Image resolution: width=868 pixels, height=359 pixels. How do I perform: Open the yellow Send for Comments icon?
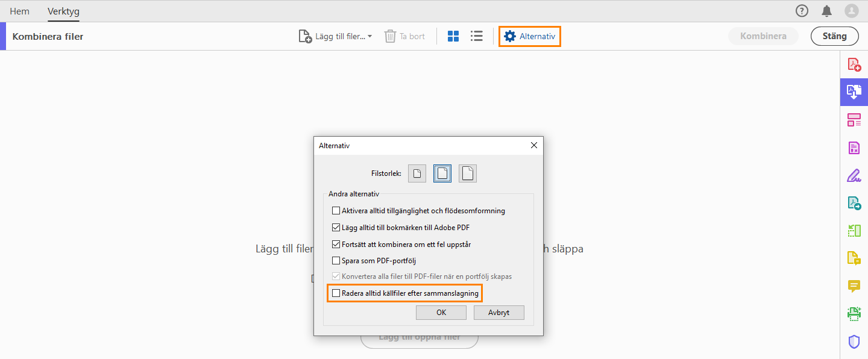coord(854,258)
